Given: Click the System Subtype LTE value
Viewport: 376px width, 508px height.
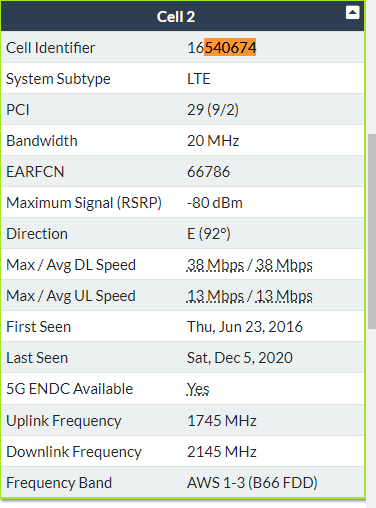Looking at the screenshot, I should [x=199, y=79].
